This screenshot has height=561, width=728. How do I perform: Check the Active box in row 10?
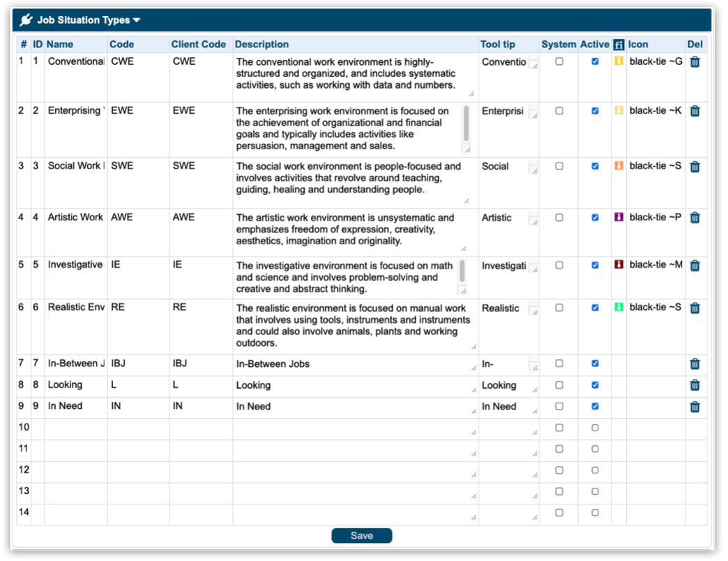tap(595, 428)
